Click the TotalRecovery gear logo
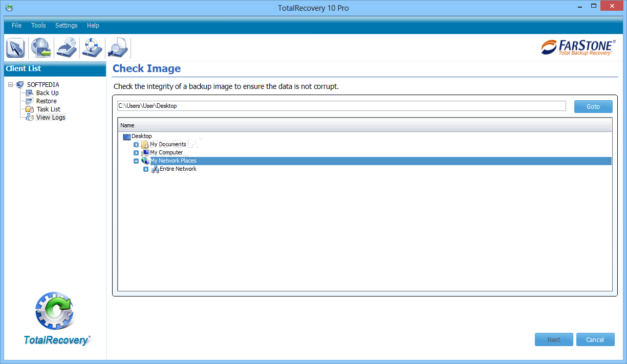Screen dimensions: 627x364 click(x=55, y=311)
